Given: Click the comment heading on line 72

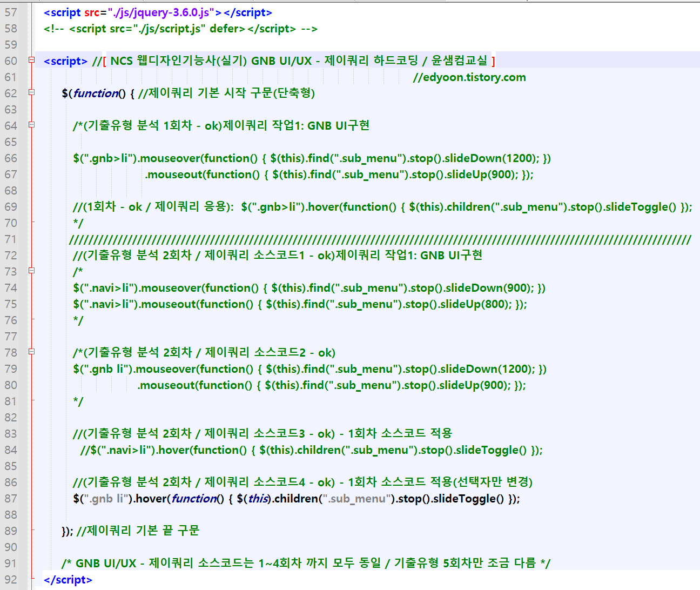Looking at the screenshot, I should (278, 255).
